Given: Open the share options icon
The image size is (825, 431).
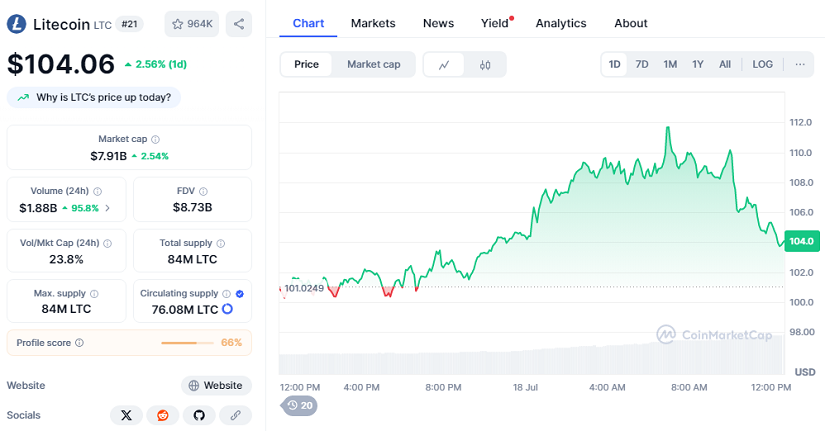Looking at the screenshot, I should (239, 24).
